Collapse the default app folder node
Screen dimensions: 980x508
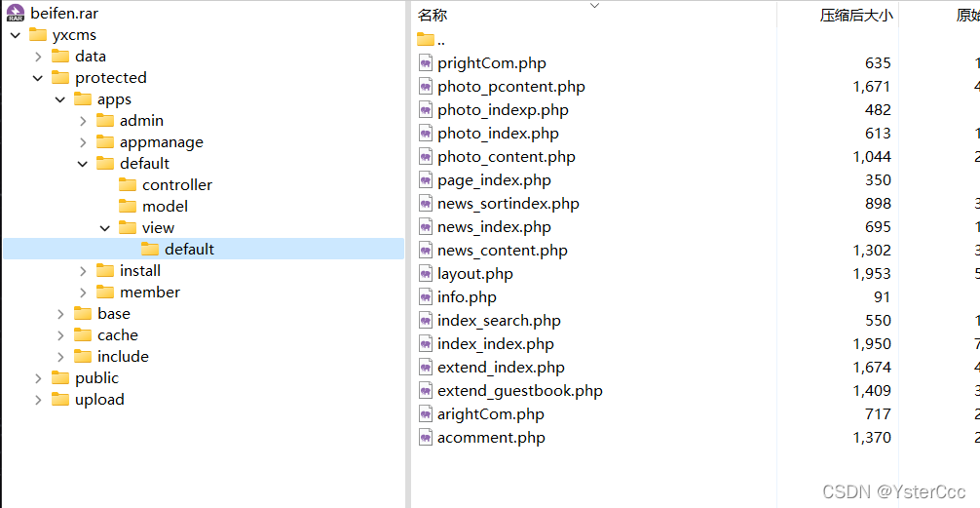click(x=83, y=164)
